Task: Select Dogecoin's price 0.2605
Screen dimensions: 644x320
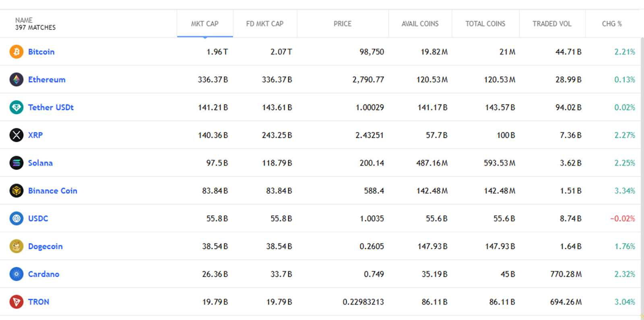Action: [372, 246]
